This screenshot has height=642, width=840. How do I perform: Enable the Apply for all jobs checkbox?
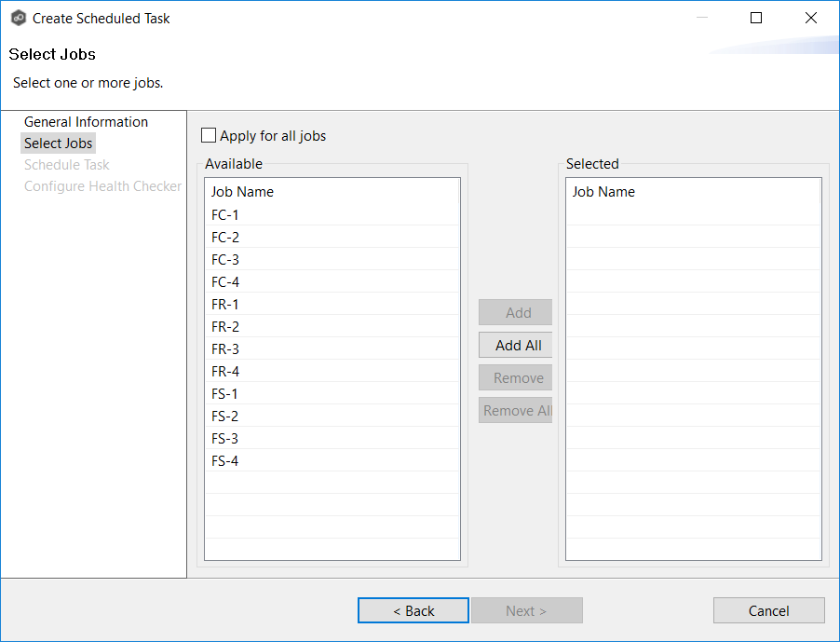pyautogui.click(x=209, y=135)
